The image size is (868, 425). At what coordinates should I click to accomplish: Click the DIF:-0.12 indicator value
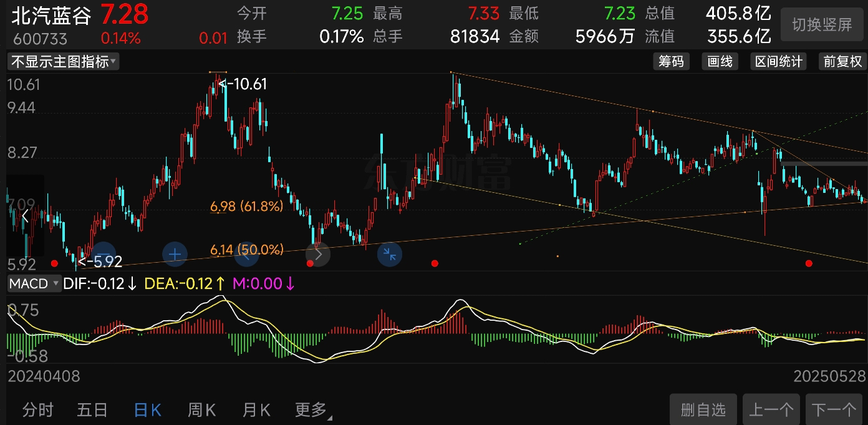100,284
